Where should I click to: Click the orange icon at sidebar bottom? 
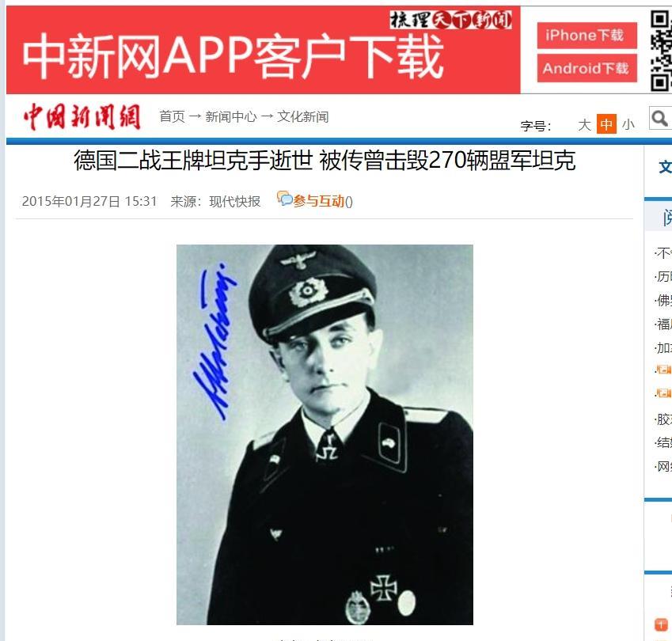[x=661, y=624]
